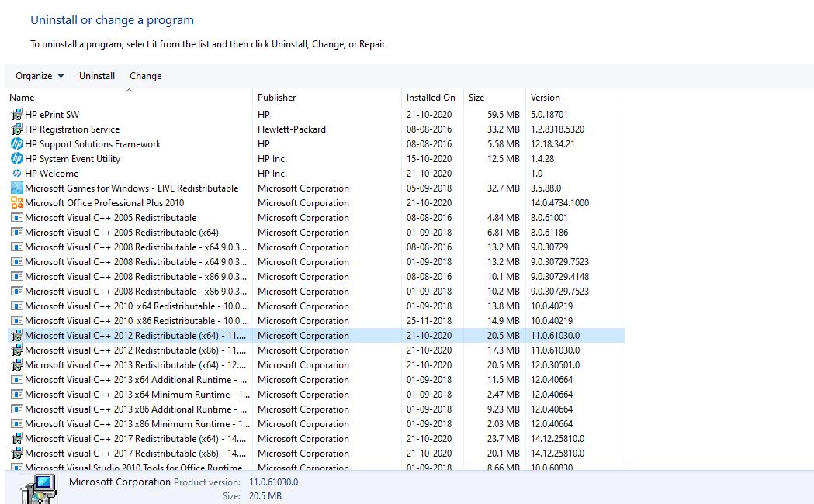
Task: Click the Change toolbar button
Action: pos(145,76)
